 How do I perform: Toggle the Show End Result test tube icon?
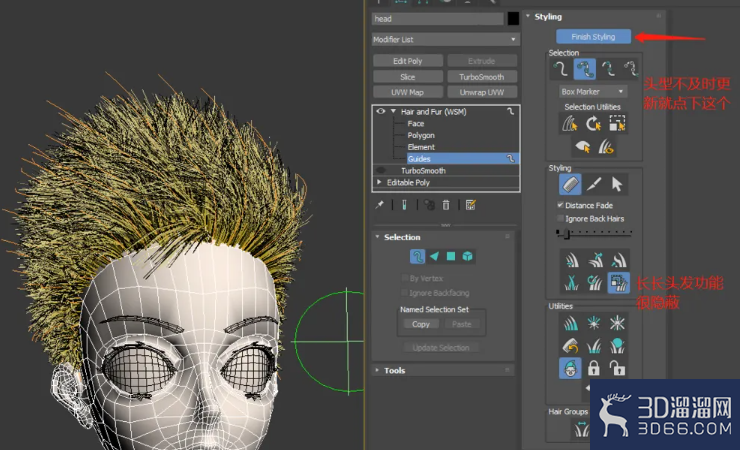[x=404, y=205]
